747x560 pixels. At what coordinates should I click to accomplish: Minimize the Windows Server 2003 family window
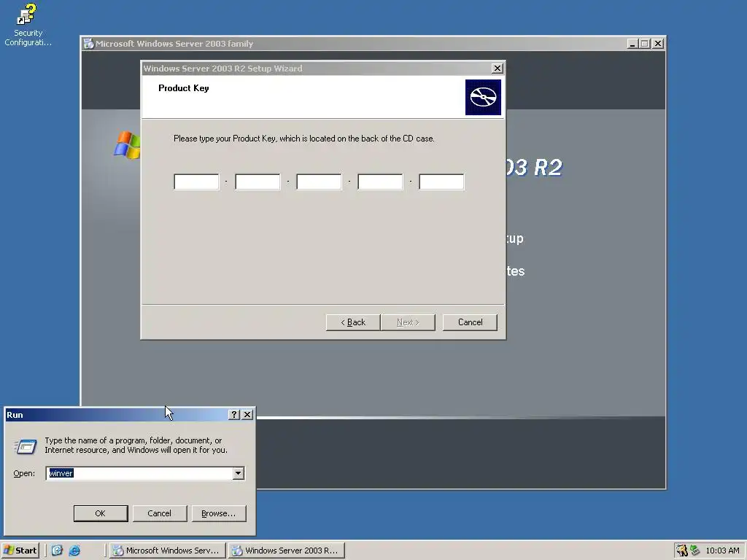tap(632, 44)
